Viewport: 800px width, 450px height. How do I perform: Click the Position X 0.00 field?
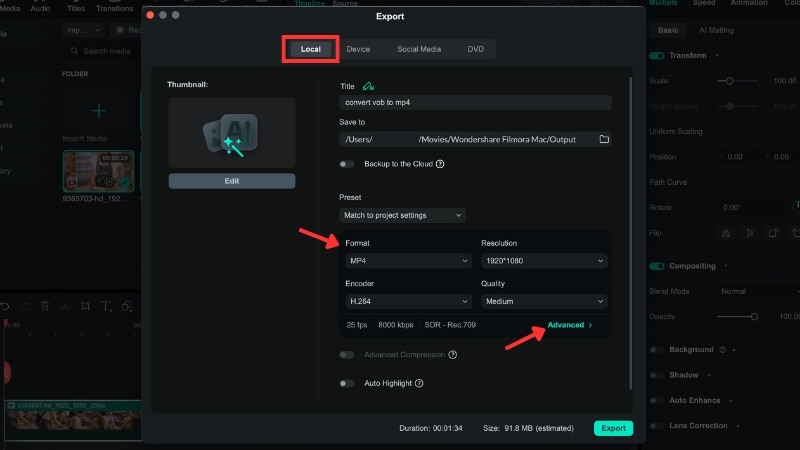pos(735,157)
